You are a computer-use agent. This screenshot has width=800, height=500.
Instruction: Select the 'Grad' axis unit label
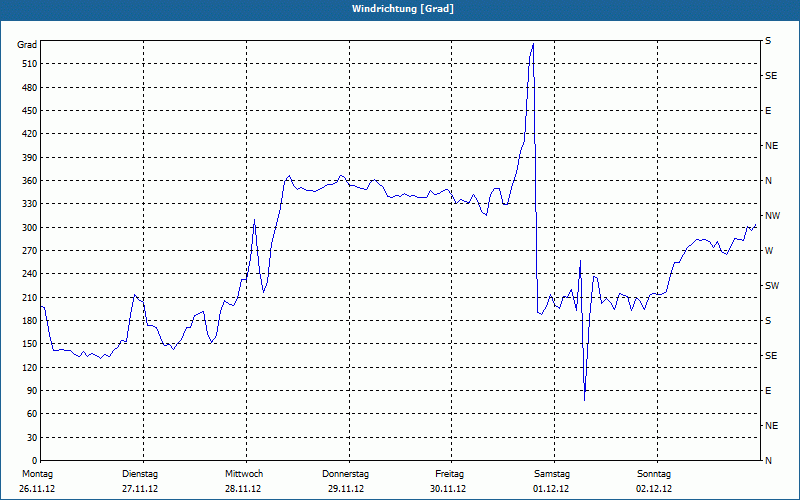[27, 45]
